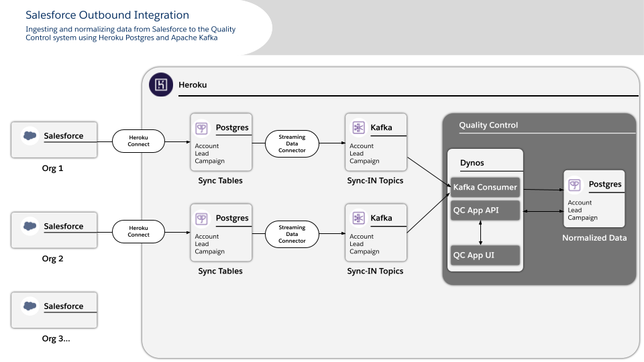The width and height of the screenshot is (644, 362).
Task: Click Campaign in the lower Postgres Sync Tables box
Action: pyautogui.click(x=209, y=251)
